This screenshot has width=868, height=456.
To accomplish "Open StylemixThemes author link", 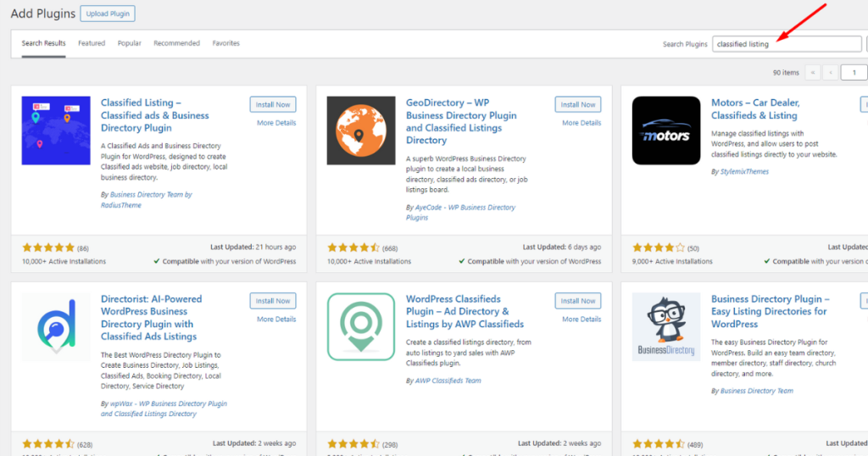I will (744, 171).
